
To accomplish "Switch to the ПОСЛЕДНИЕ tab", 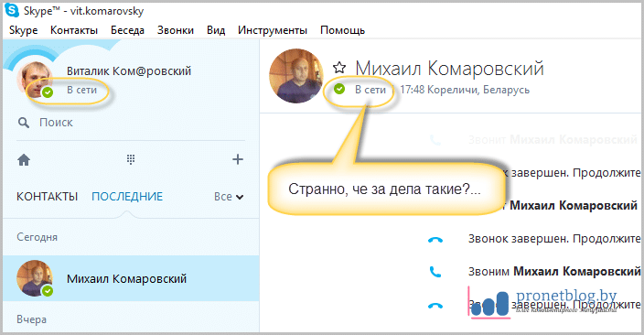I will pos(127,197).
